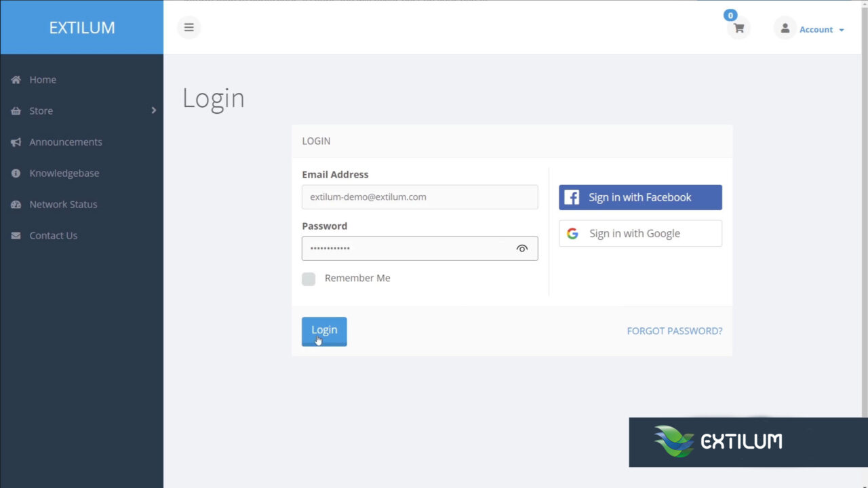Click the hamburger menu icon
868x488 pixels.
189,28
